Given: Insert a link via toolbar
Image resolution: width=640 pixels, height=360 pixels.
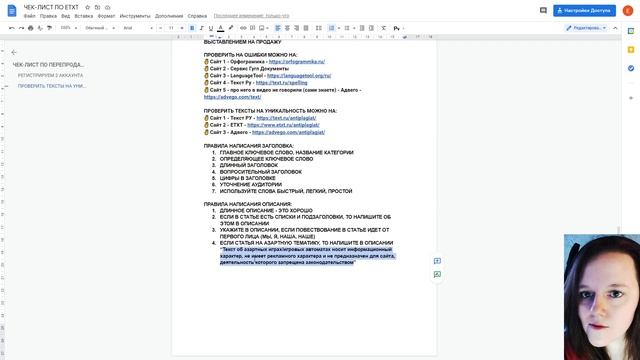Looking at the screenshot, I should coord(243,28).
